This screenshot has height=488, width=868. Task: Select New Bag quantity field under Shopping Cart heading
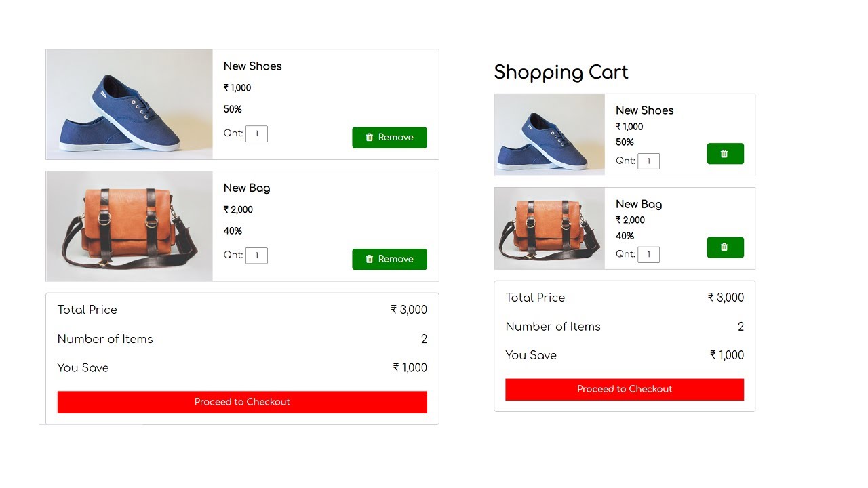tap(648, 255)
